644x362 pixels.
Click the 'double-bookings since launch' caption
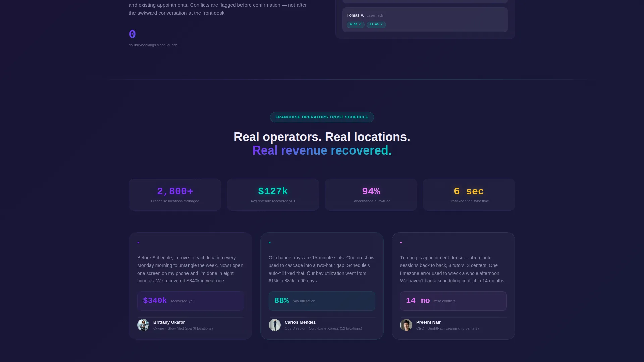click(153, 45)
